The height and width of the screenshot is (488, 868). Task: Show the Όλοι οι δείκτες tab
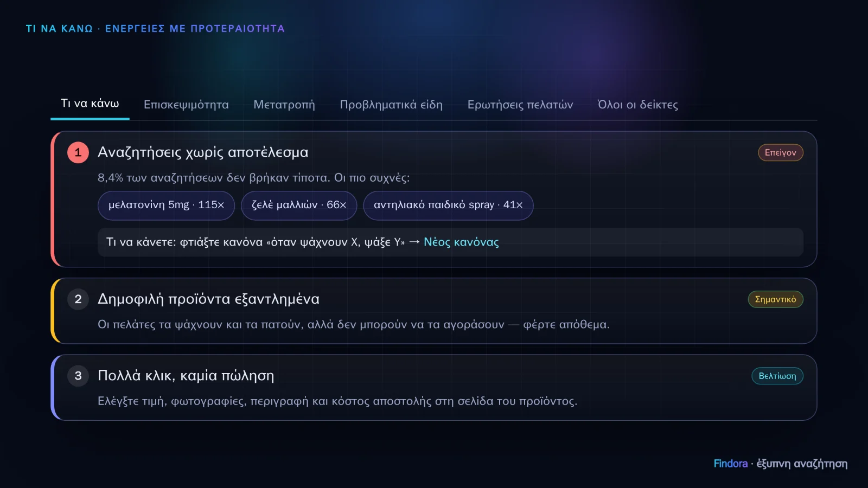pos(637,105)
